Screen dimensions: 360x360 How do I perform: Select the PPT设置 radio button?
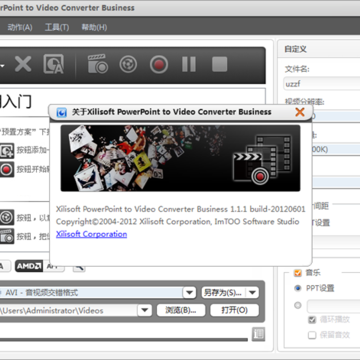298,288
